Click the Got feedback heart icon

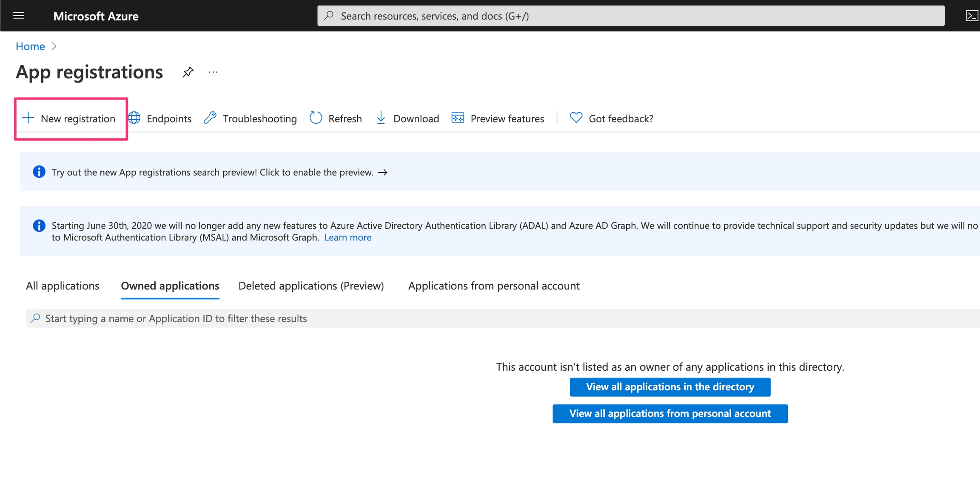(576, 117)
